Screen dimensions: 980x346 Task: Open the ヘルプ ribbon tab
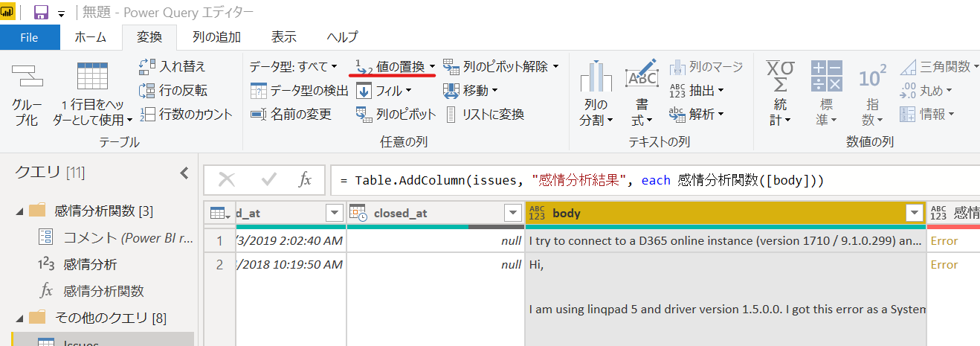(342, 36)
